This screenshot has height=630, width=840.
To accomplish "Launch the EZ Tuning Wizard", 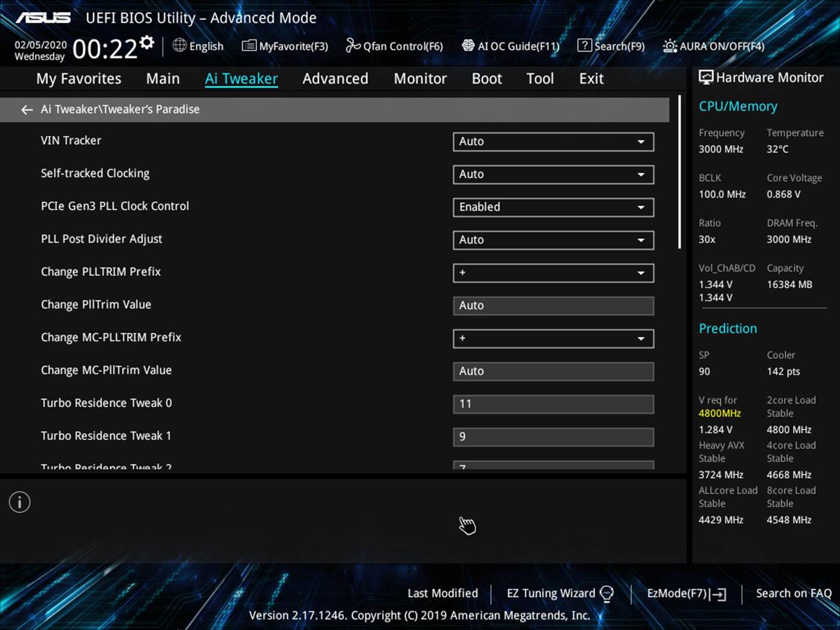I will click(551, 593).
